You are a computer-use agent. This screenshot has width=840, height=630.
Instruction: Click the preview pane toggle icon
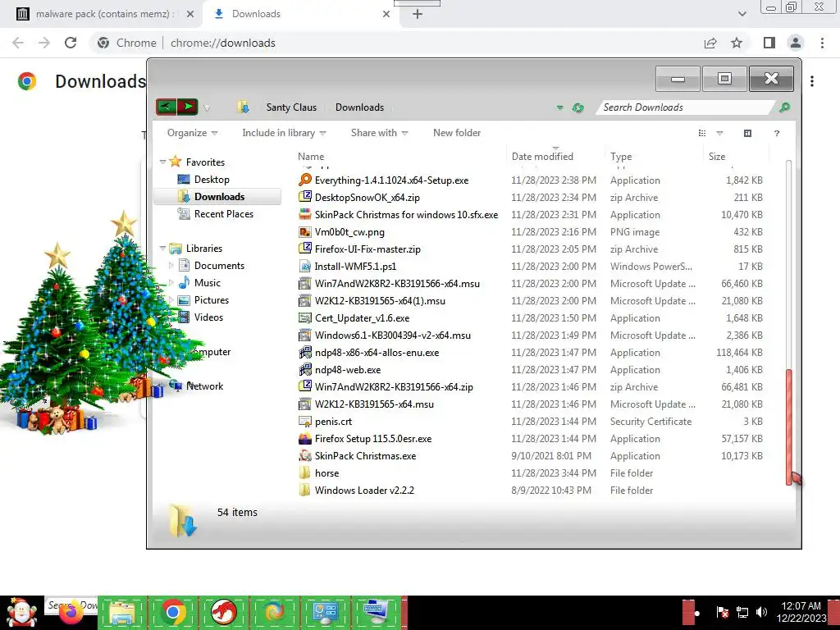tap(747, 133)
